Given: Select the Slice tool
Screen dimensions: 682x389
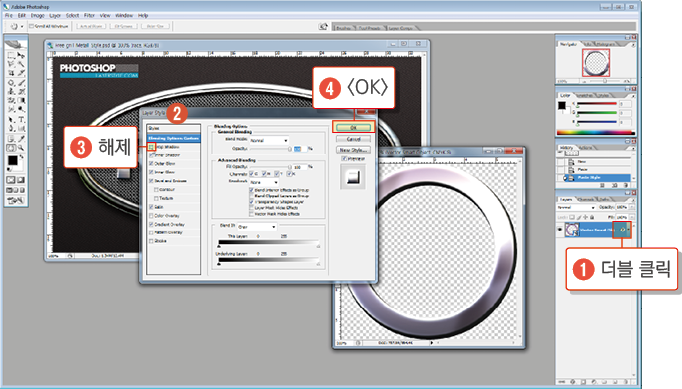Looking at the screenshot, I should (x=21, y=73).
